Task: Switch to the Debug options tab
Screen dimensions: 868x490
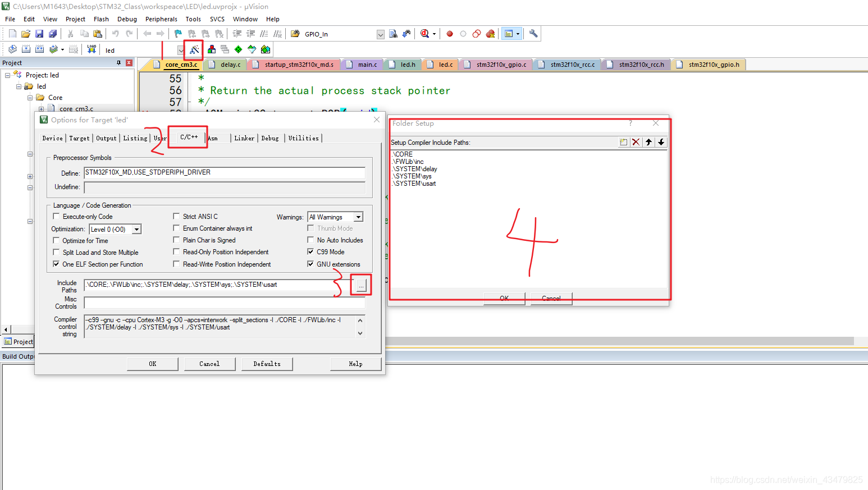Action: [270, 138]
